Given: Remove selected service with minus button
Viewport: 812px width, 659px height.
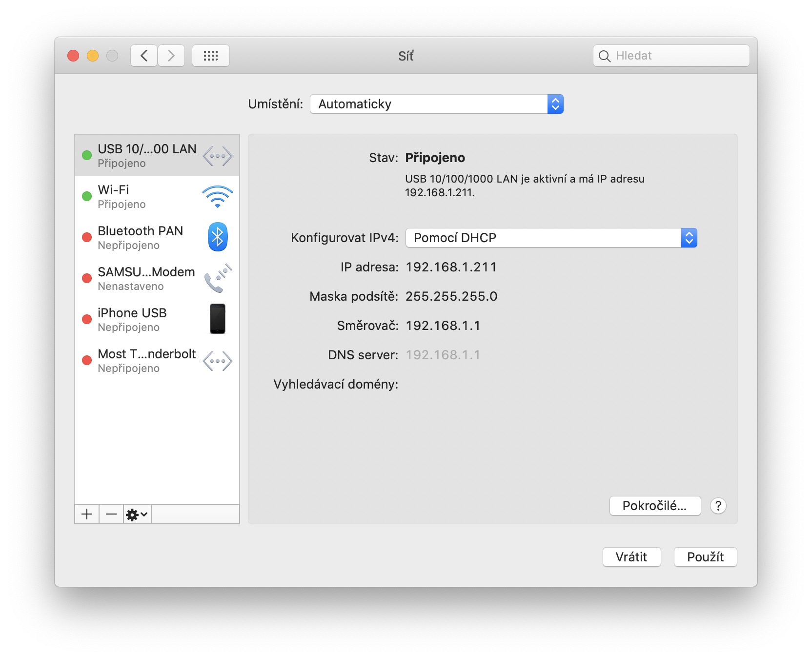Looking at the screenshot, I should coord(111,514).
